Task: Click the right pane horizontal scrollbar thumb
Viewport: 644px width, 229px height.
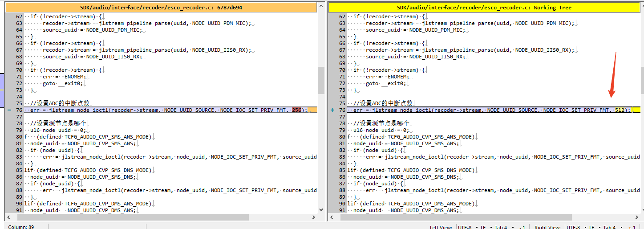Action: [456, 217]
